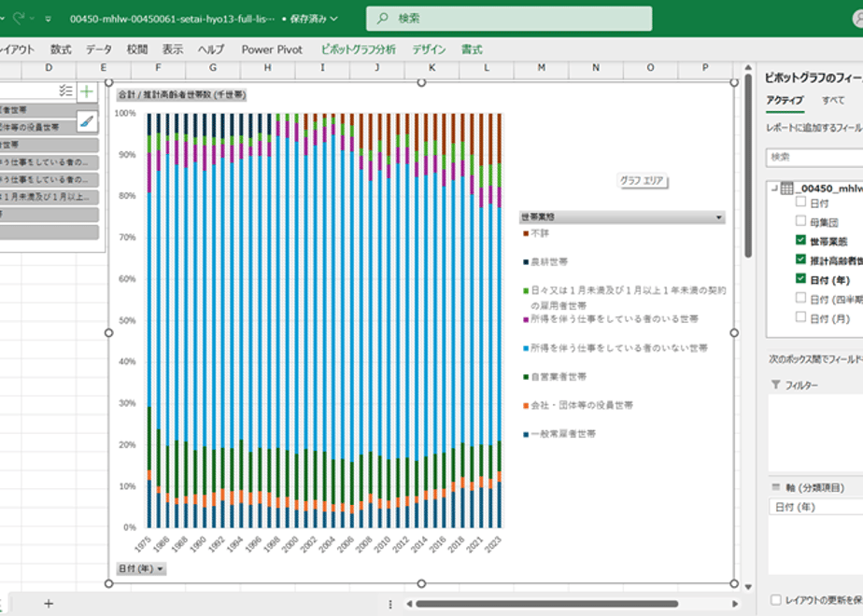Open the 数式 ribbon tab
This screenshot has width=863, height=616.
pyautogui.click(x=61, y=49)
